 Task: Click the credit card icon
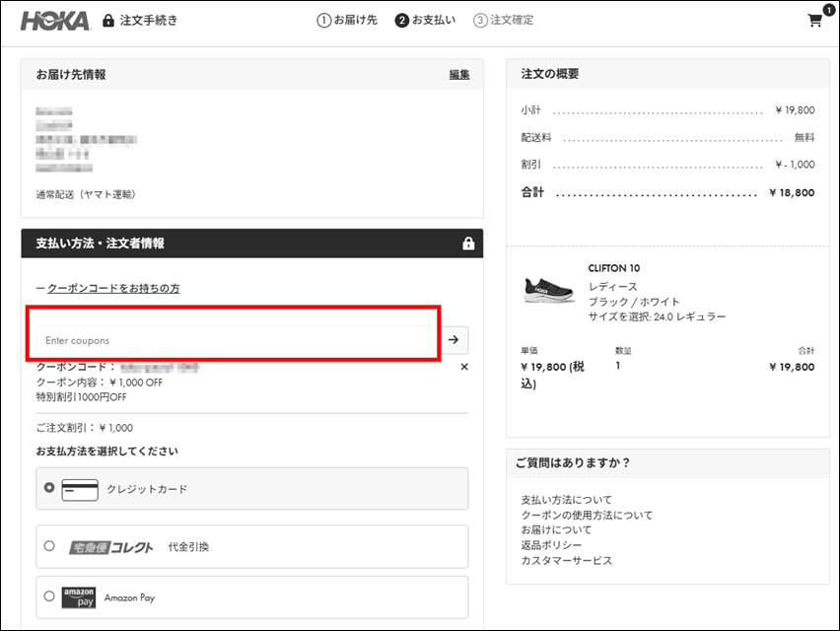coord(80,490)
